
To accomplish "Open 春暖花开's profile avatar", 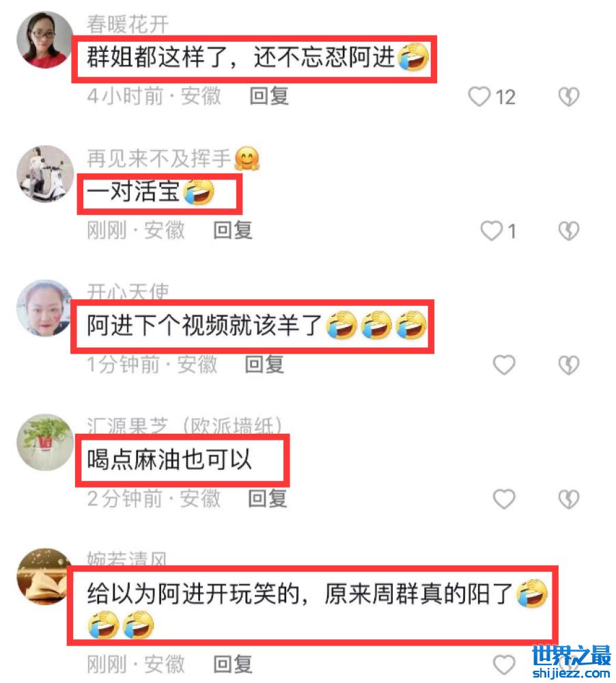I will [45, 40].
